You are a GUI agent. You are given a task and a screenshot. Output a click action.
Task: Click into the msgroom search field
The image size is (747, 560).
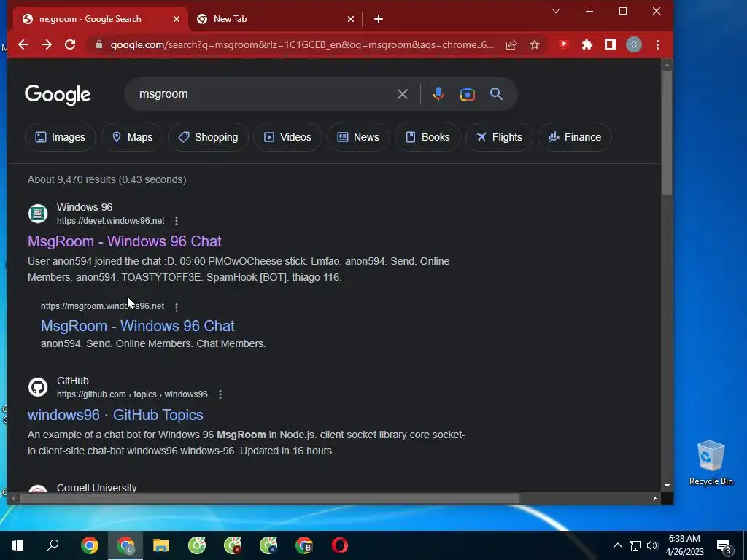[262, 94]
